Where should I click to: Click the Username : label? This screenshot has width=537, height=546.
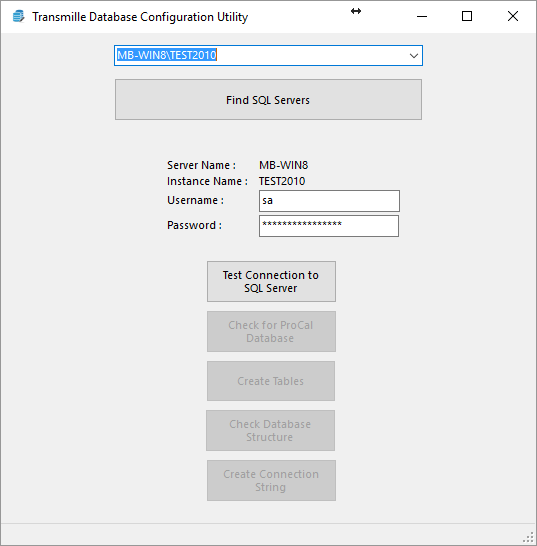tap(195, 200)
